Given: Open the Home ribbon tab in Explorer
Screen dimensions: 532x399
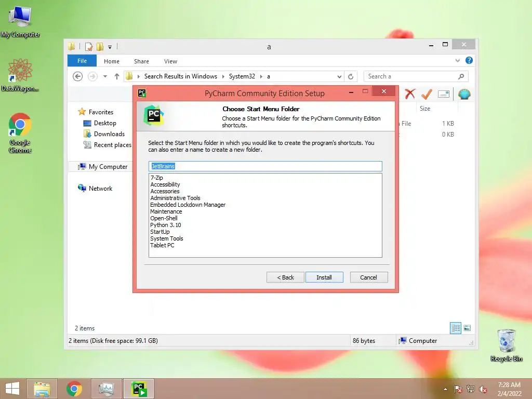Looking at the screenshot, I should (x=112, y=61).
